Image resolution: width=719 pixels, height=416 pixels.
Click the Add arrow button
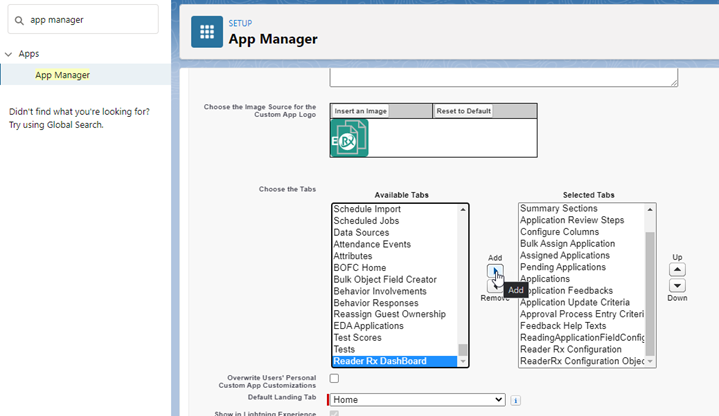(495, 271)
